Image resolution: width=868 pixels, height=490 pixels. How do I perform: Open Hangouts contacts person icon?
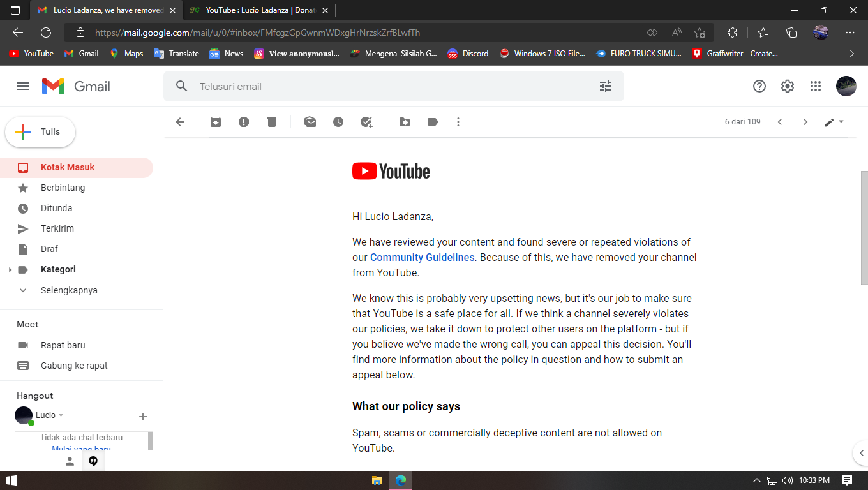click(70, 461)
